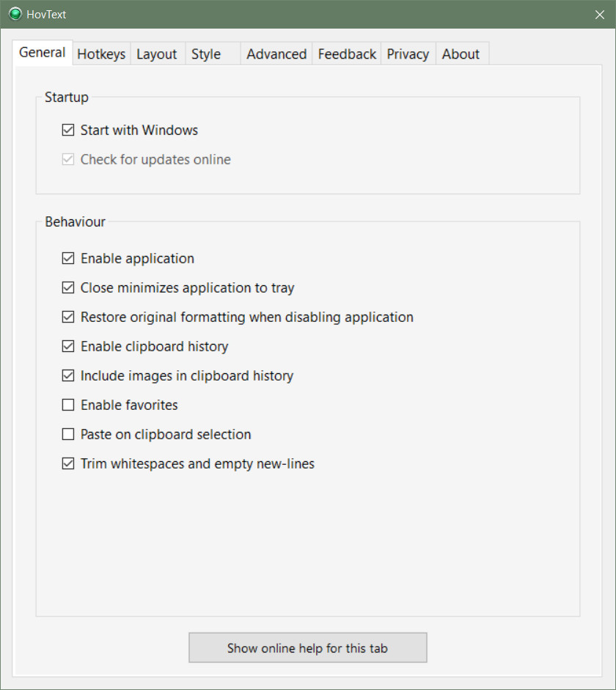616x690 pixels.
Task: Toggle Restore original formatting when disabling
Action: 68,317
